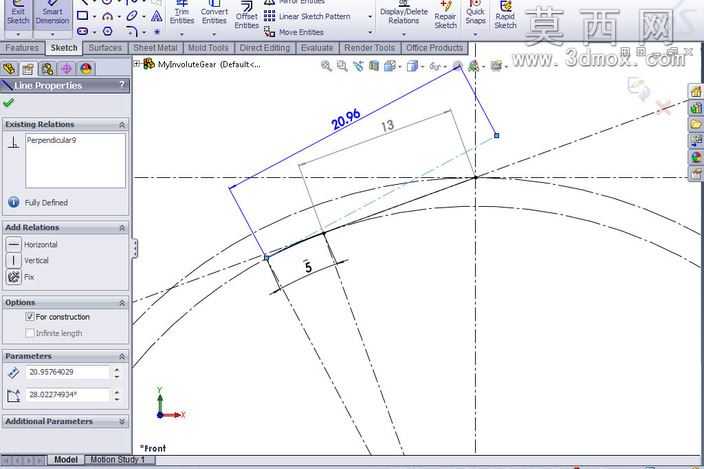
Task: Choose Linear Sketch Pattern
Action: pos(308,17)
